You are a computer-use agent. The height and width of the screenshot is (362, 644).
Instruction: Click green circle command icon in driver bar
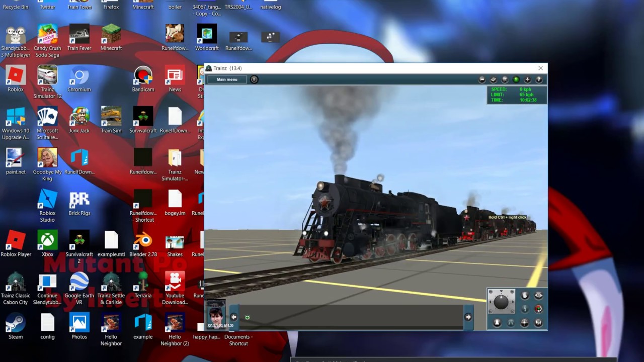tap(247, 317)
